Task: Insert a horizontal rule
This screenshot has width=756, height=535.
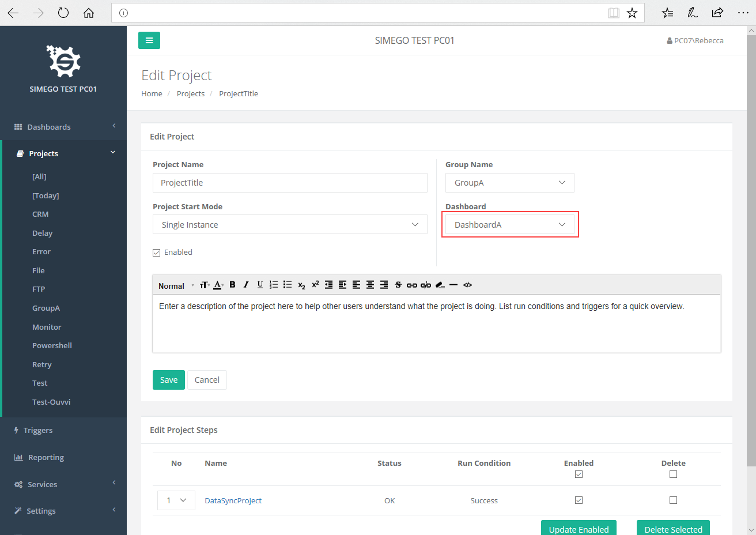Action: coord(453,285)
